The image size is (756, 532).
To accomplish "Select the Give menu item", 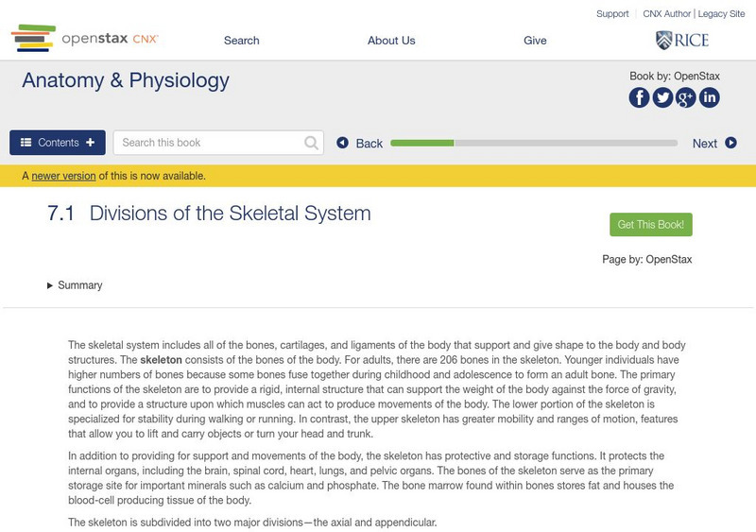I will tap(535, 41).
